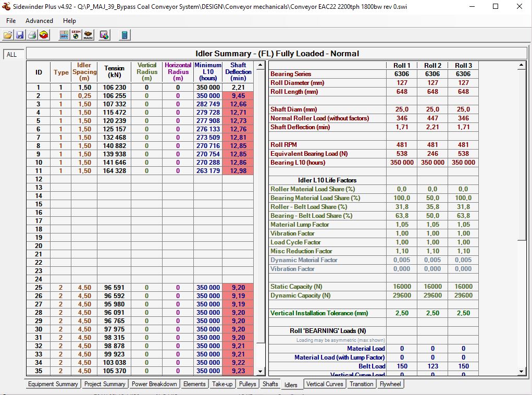Open the File menu

pos(11,21)
